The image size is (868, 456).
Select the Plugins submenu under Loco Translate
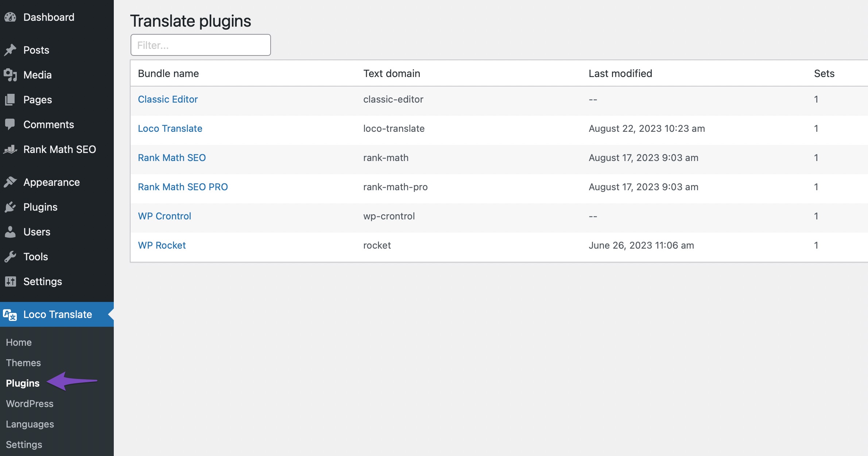tap(23, 383)
